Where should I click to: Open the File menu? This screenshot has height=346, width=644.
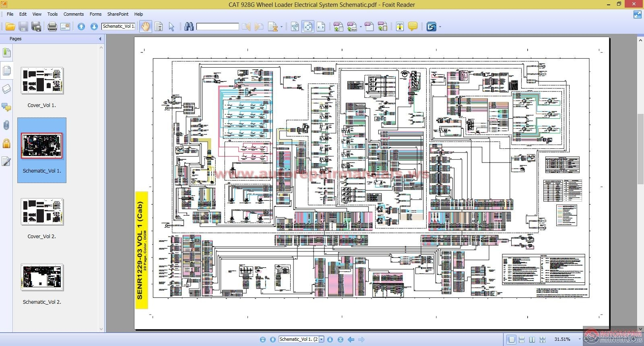point(10,14)
